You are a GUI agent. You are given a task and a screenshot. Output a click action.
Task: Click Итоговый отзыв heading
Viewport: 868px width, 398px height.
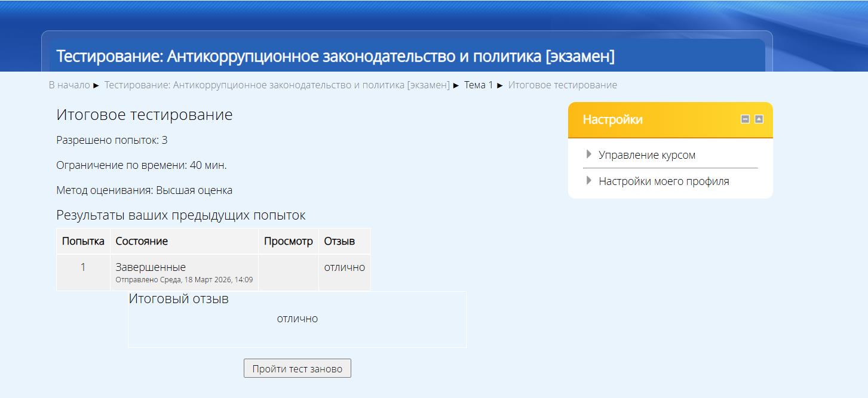[179, 299]
